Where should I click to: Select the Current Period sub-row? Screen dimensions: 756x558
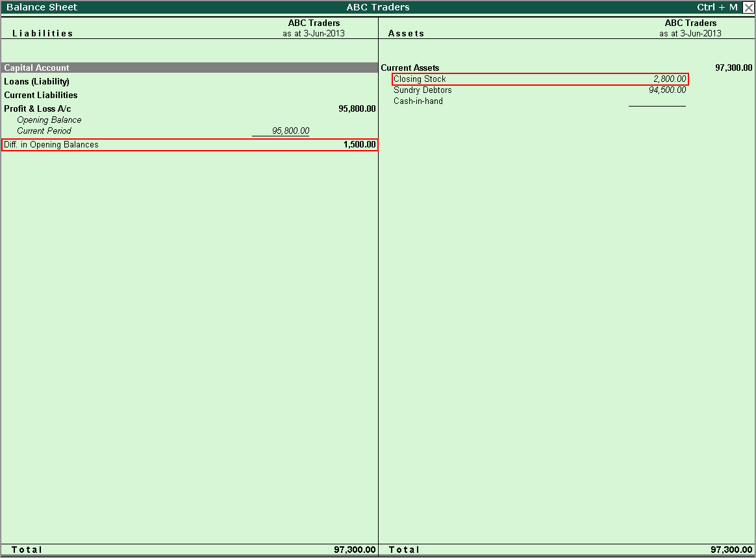44,131
